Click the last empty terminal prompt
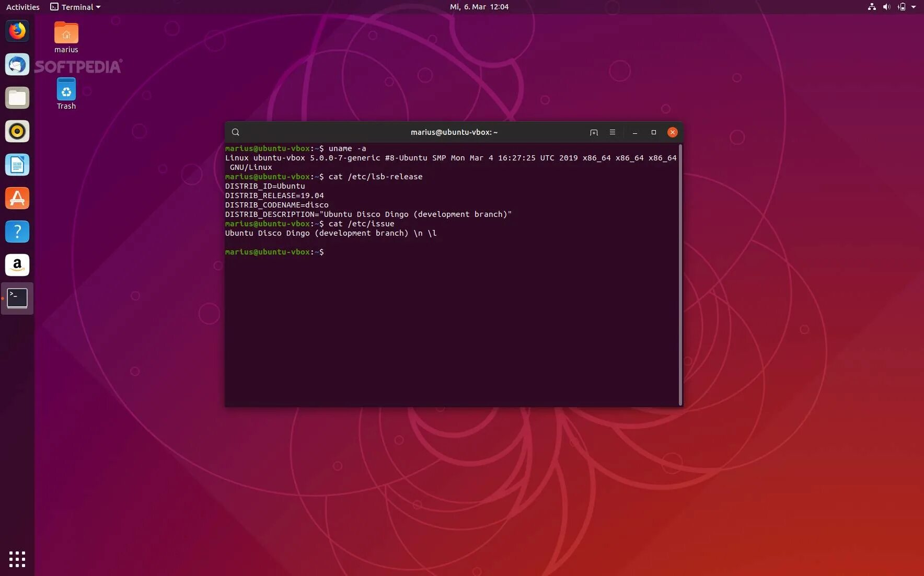Image resolution: width=924 pixels, height=576 pixels. (274, 252)
